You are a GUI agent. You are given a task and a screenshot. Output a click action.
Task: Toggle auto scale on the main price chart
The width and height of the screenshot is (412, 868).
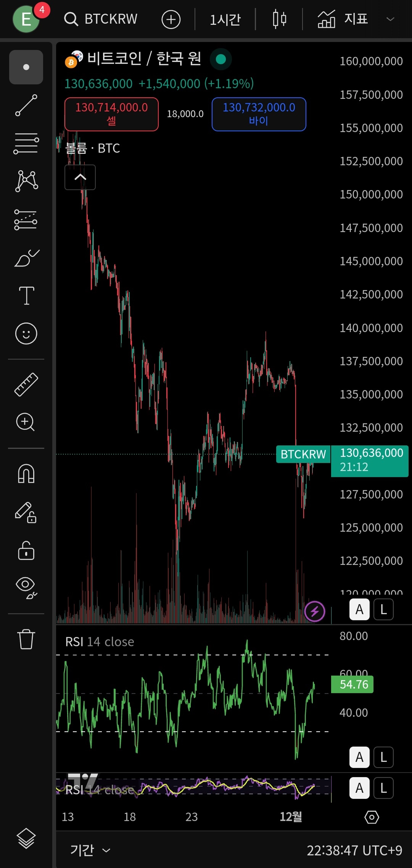[x=359, y=610]
